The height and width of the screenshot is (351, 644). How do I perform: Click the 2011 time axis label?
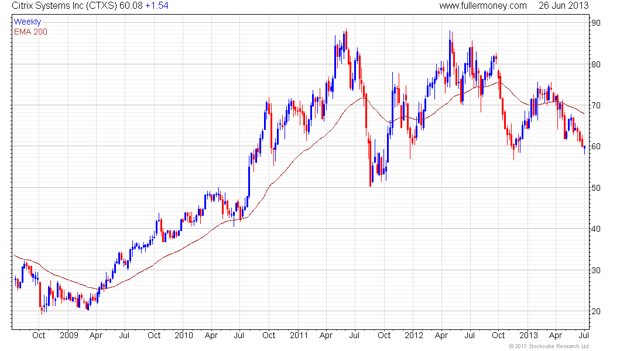tap(299, 336)
